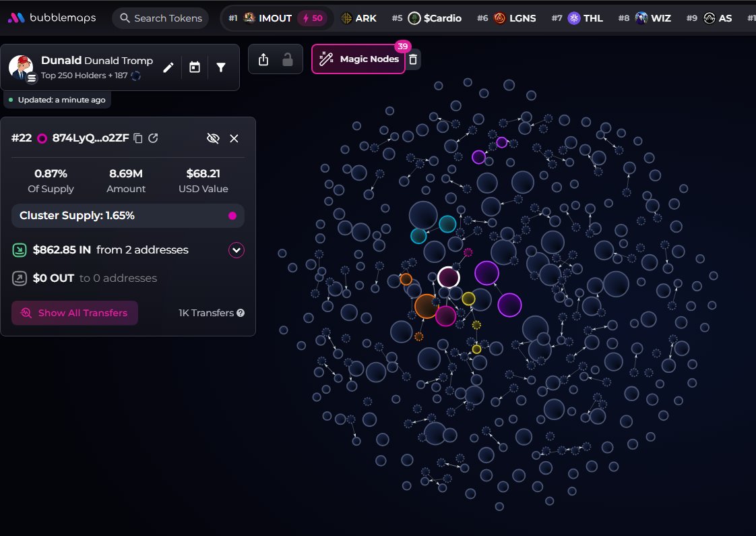Image resolution: width=756 pixels, height=536 pixels.
Task: Click the Updated a minute ago status
Action: coord(57,100)
